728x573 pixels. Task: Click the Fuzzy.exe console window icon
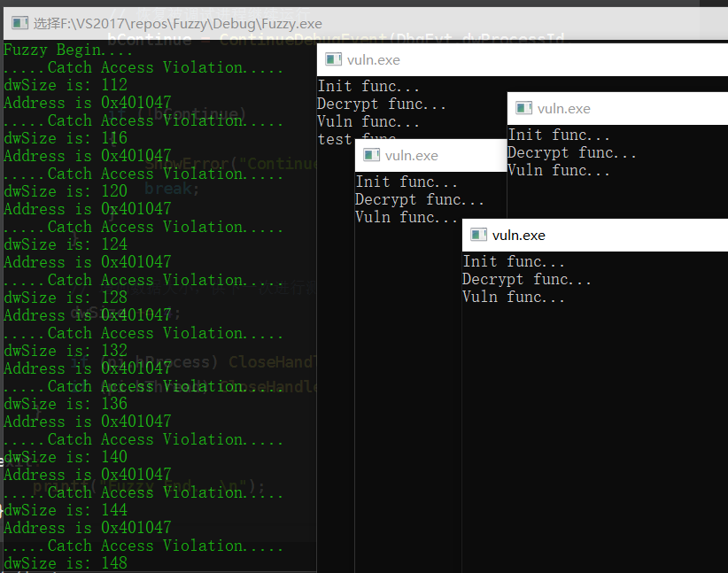coord(19,23)
